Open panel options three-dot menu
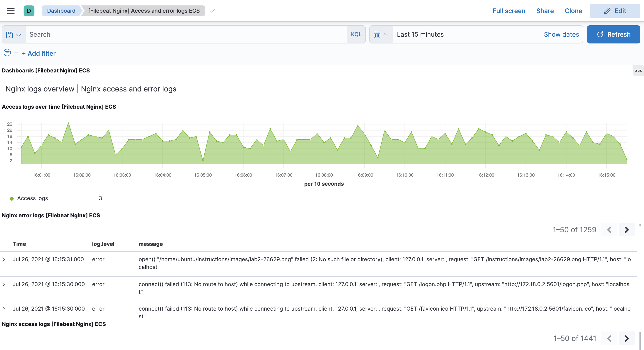 pos(638,70)
